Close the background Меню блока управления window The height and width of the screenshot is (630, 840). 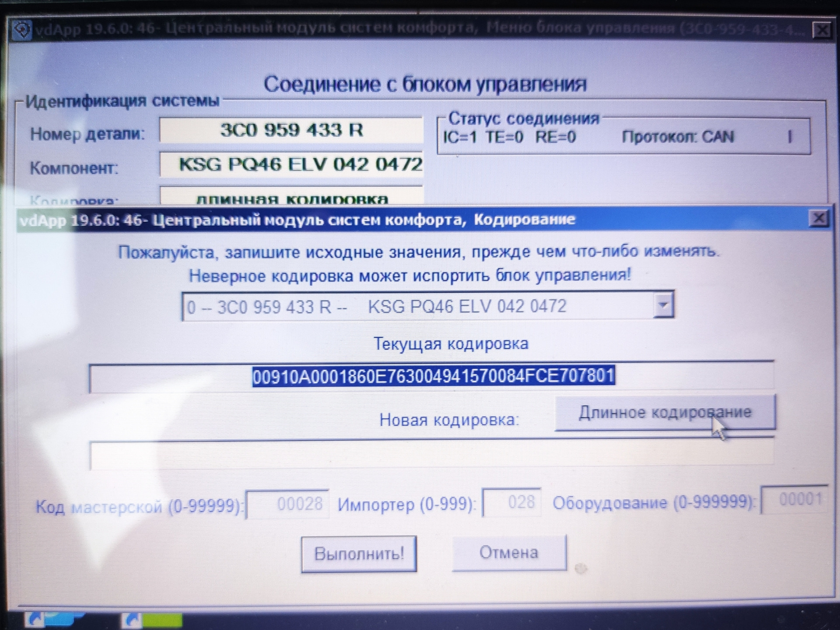pos(822,30)
